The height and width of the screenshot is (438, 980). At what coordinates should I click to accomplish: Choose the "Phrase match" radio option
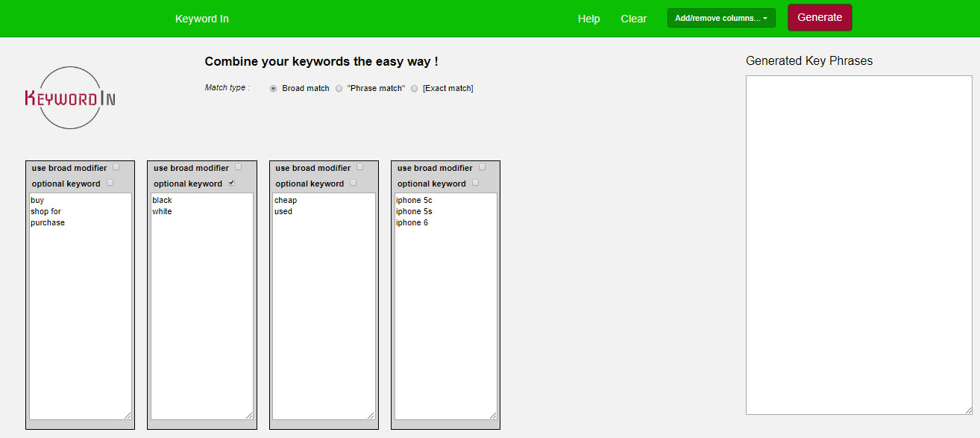coord(339,88)
